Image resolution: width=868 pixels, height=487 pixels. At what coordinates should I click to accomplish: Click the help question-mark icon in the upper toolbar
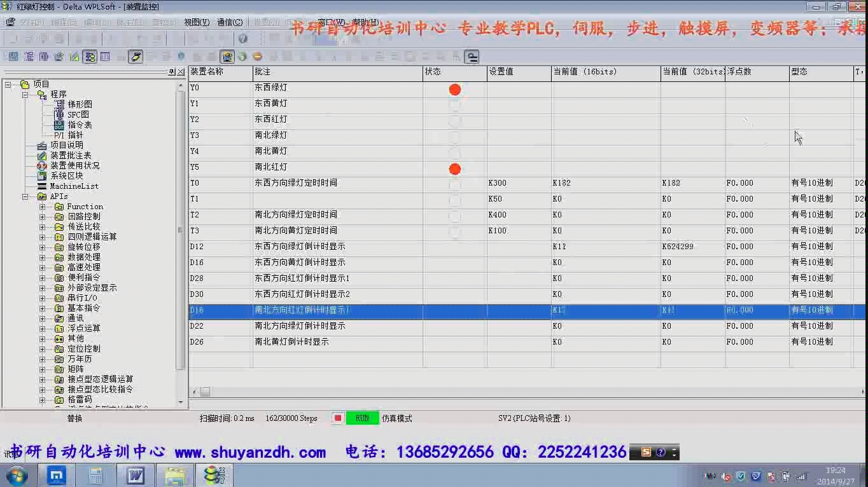(x=242, y=39)
